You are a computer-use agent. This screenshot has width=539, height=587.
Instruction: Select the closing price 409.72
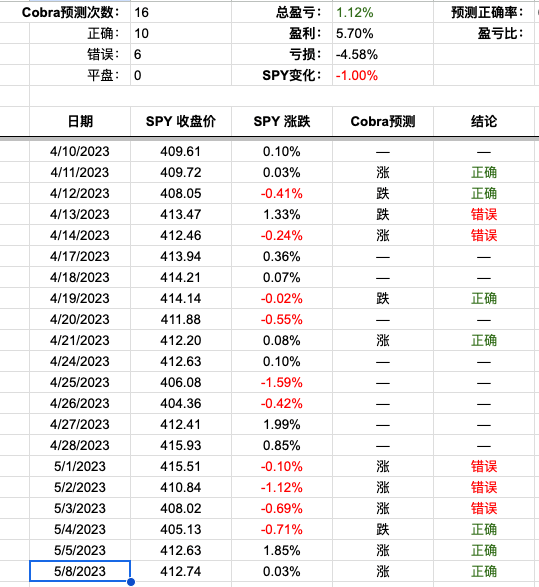point(181,172)
